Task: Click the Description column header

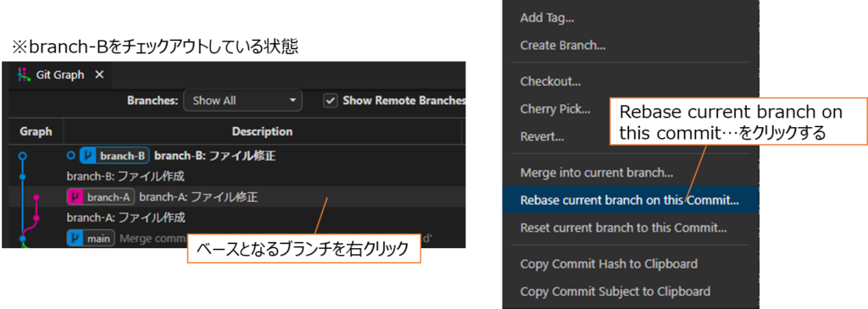Action: 263,131
